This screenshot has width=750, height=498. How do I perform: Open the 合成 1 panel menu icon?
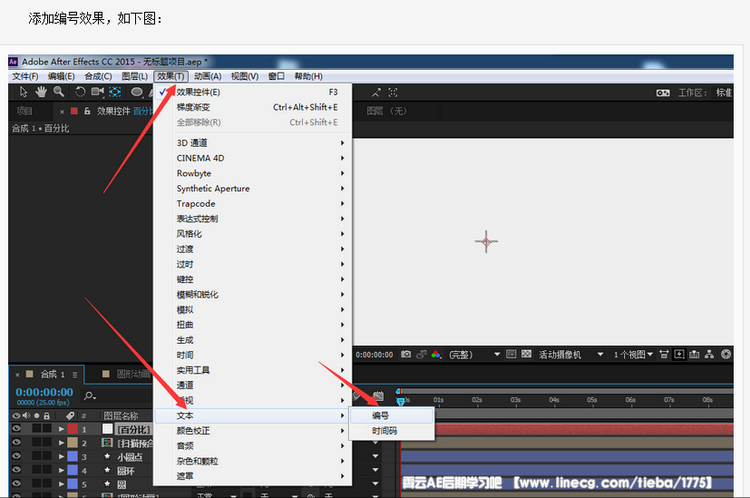coord(75,375)
